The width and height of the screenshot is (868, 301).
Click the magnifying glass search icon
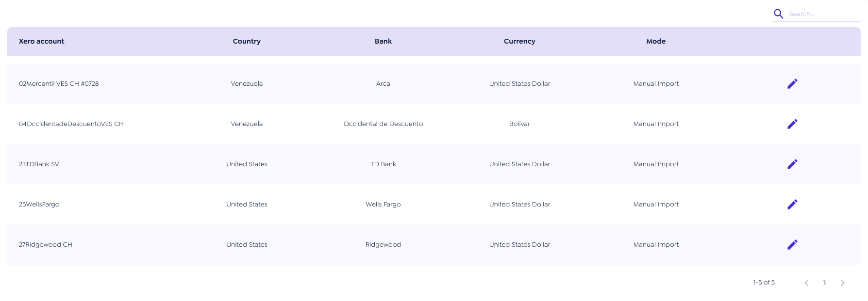click(x=778, y=14)
